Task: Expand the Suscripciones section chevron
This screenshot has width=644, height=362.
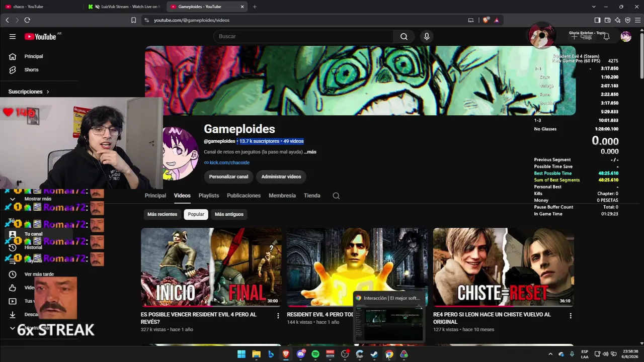Action: pyautogui.click(x=48, y=92)
